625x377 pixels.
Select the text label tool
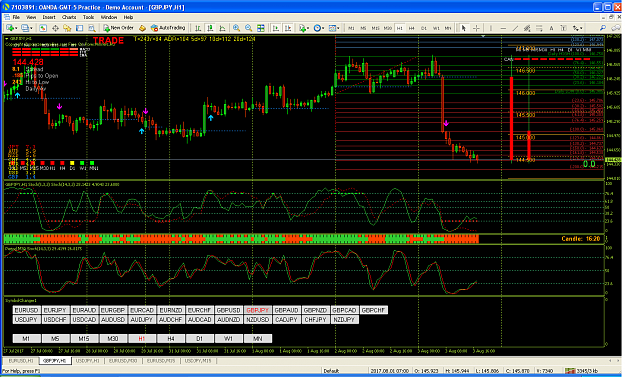pyautogui.click(x=563, y=28)
